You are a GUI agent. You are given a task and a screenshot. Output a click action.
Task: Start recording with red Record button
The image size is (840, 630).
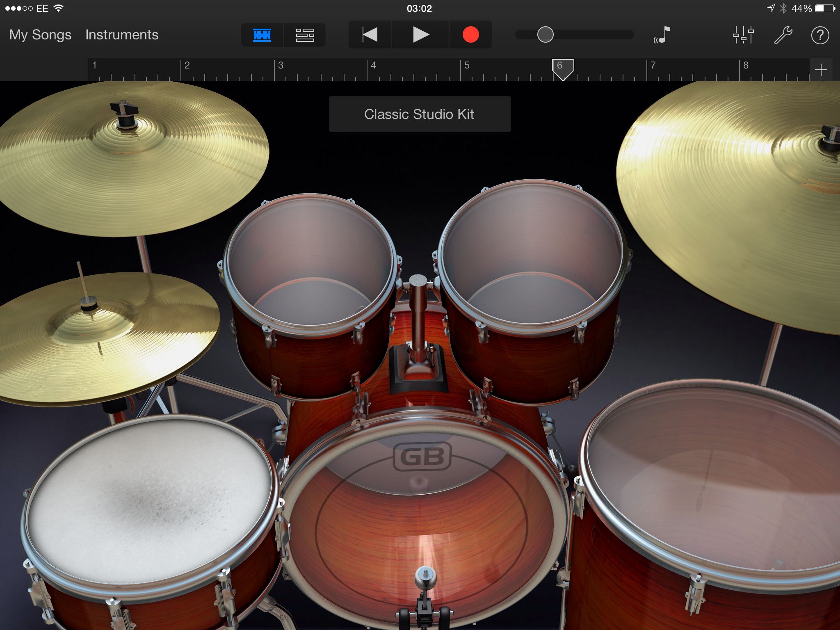[470, 35]
